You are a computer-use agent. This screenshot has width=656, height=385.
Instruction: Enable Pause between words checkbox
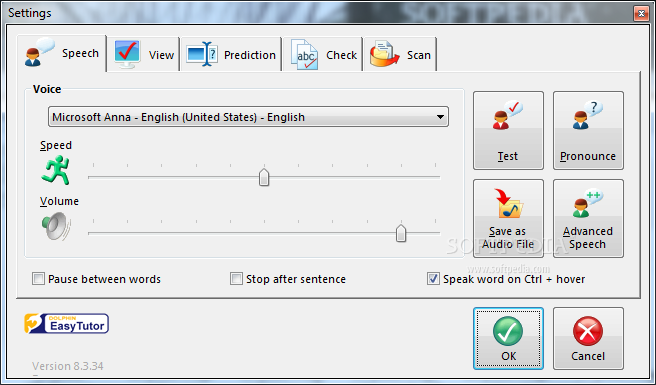click(38, 279)
